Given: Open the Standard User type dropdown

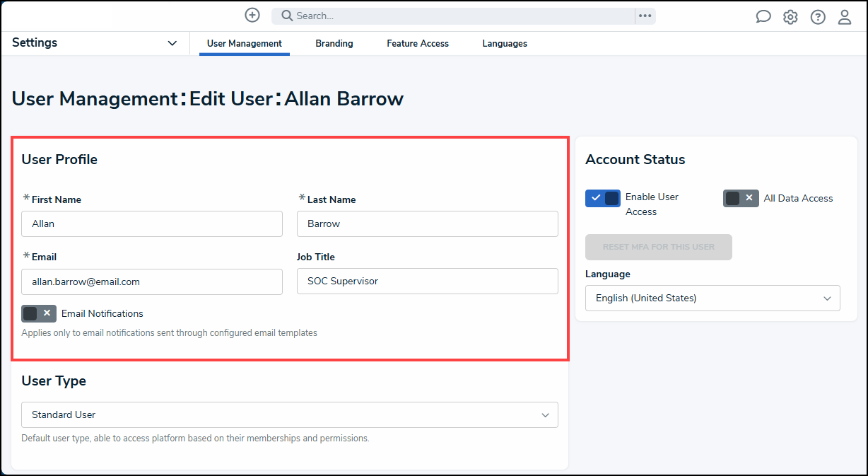Looking at the screenshot, I should (x=290, y=415).
